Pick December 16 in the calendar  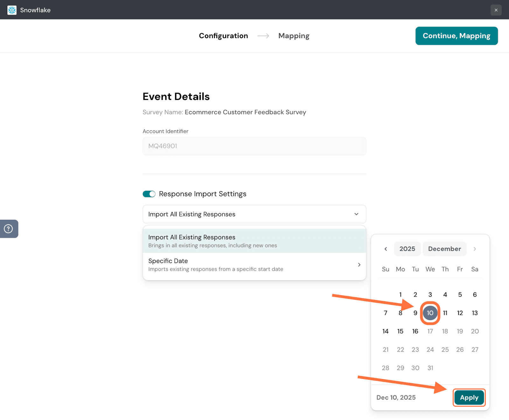(x=415, y=331)
